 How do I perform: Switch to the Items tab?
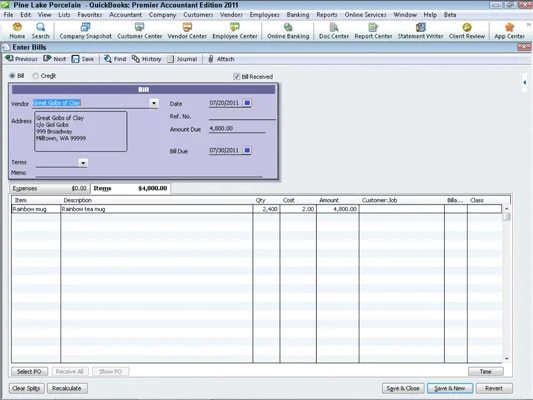pyautogui.click(x=131, y=188)
